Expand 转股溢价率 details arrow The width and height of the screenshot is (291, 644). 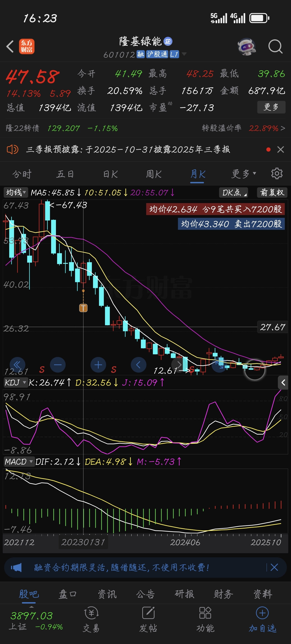(x=283, y=128)
